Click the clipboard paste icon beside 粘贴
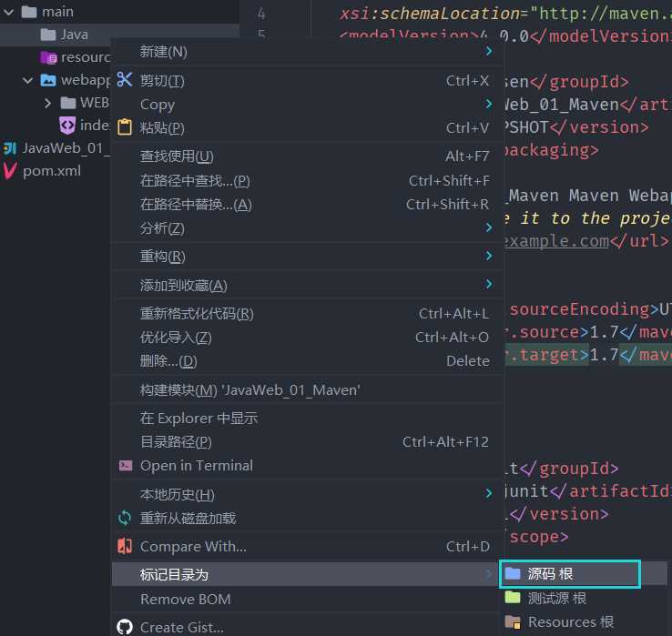 pyautogui.click(x=125, y=127)
